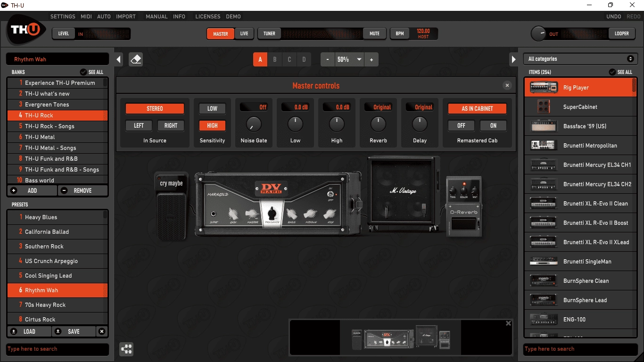Open MIDI menu
The width and height of the screenshot is (644, 362).
(x=86, y=16)
